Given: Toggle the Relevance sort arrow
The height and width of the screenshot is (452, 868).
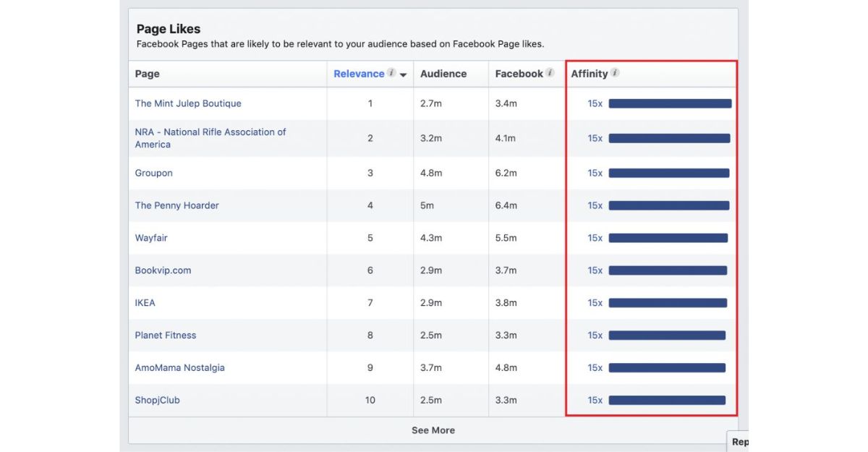Looking at the screenshot, I should point(404,75).
